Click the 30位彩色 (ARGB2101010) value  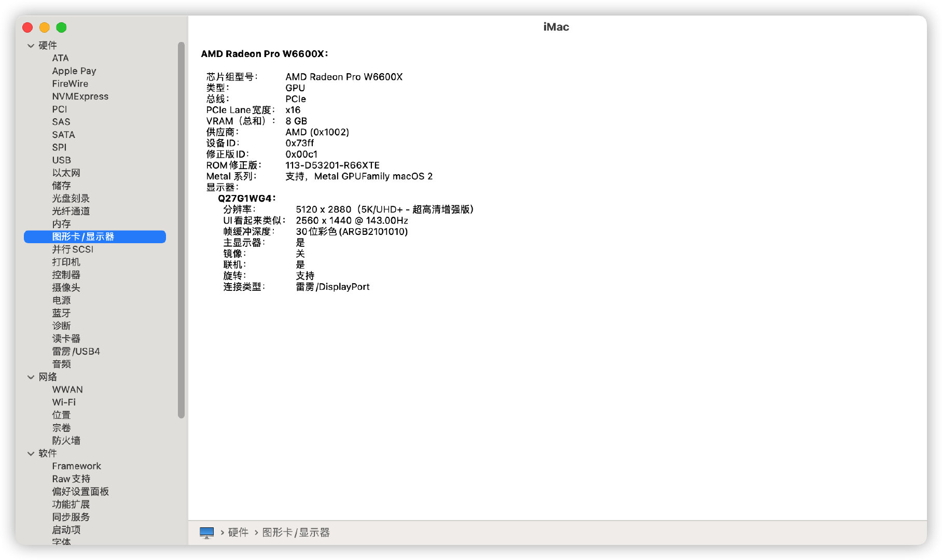pyautogui.click(x=352, y=232)
